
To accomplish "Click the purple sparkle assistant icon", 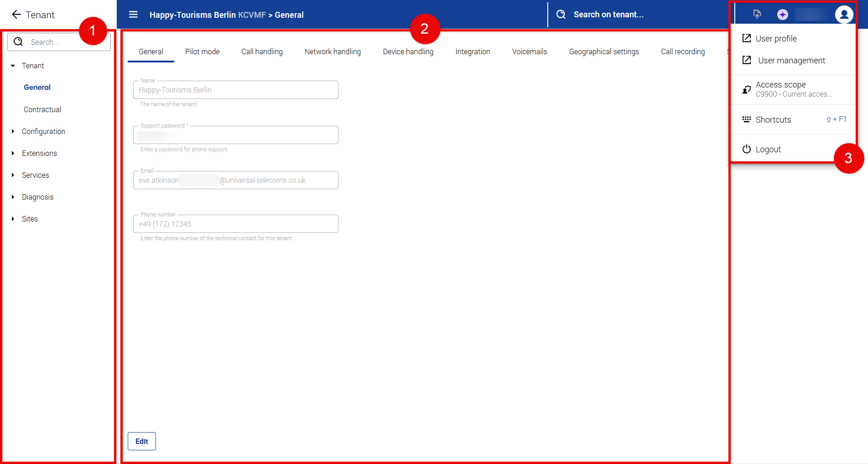I will pyautogui.click(x=782, y=15).
